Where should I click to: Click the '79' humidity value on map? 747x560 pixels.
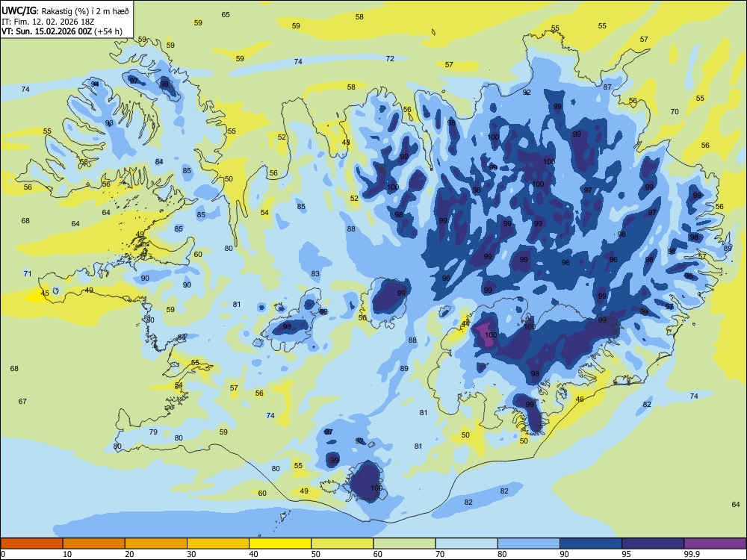point(153,432)
